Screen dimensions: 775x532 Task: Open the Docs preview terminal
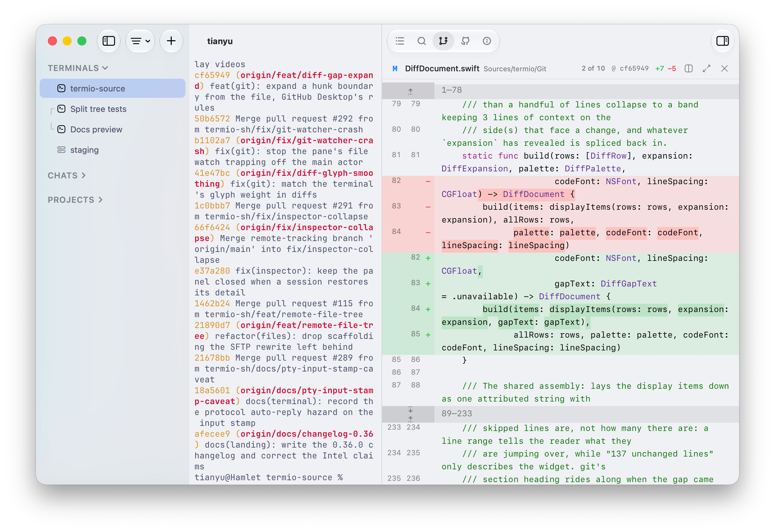[113, 129]
